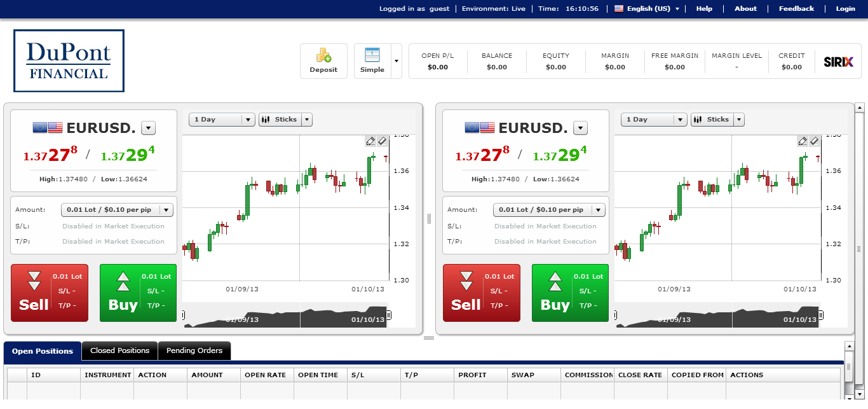Expand the left chart 1 Day timeframe dropdown

248,120
